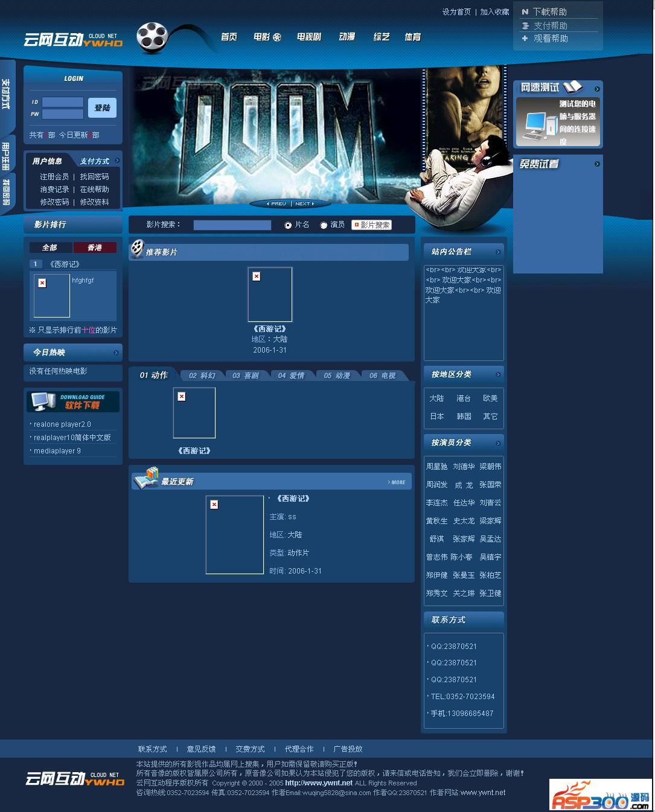Viewport: 655px width, 812px height.
Task: Open the 综艺 menu item
Action: pos(381,37)
